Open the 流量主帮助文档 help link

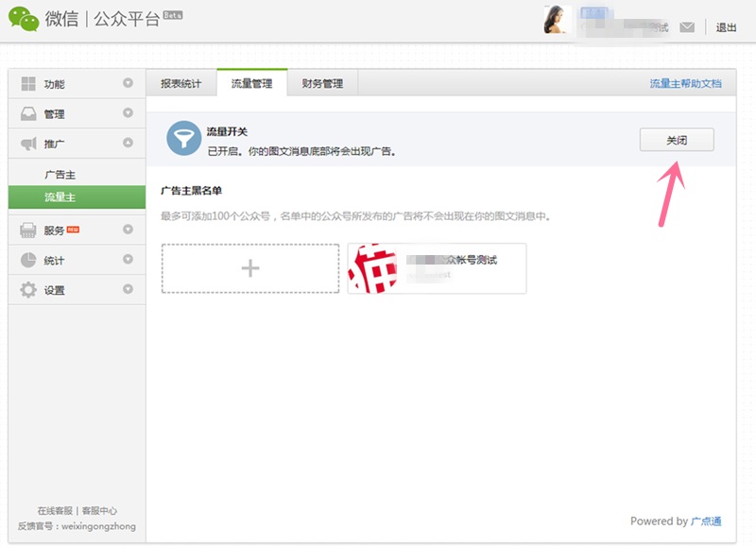click(x=685, y=83)
